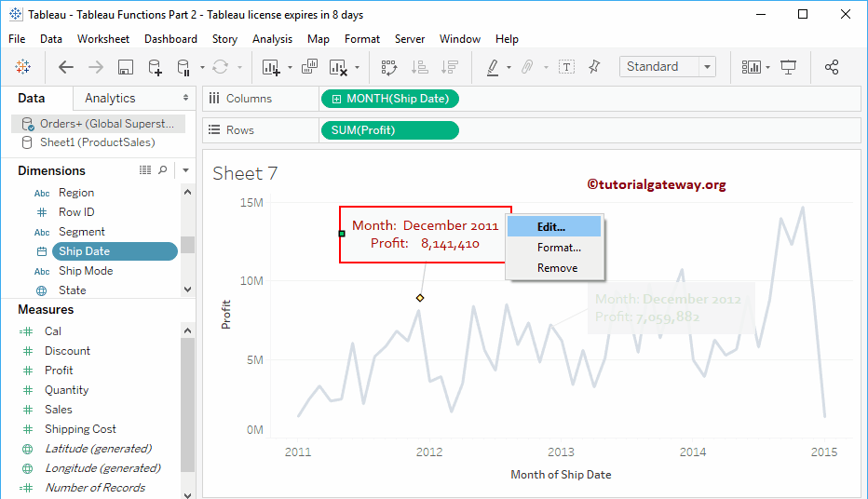Open the Pause Auto Updates dropdown arrow
This screenshot has height=499, width=868.
point(202,67)
